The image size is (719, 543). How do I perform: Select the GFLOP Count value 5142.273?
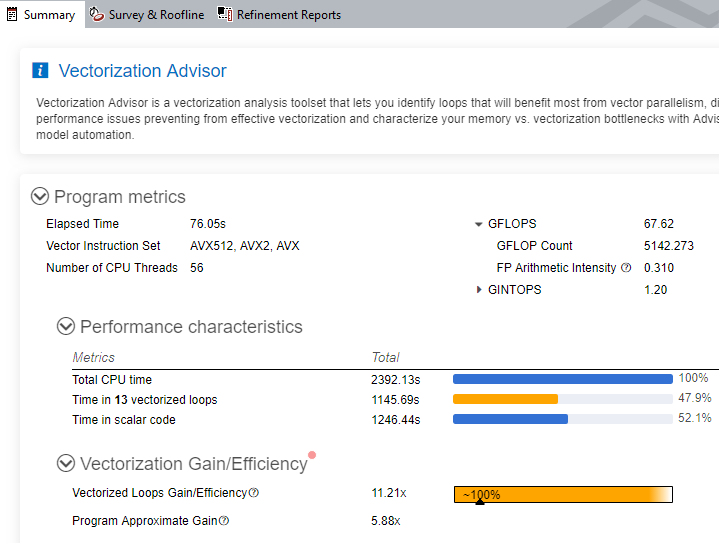669,246
